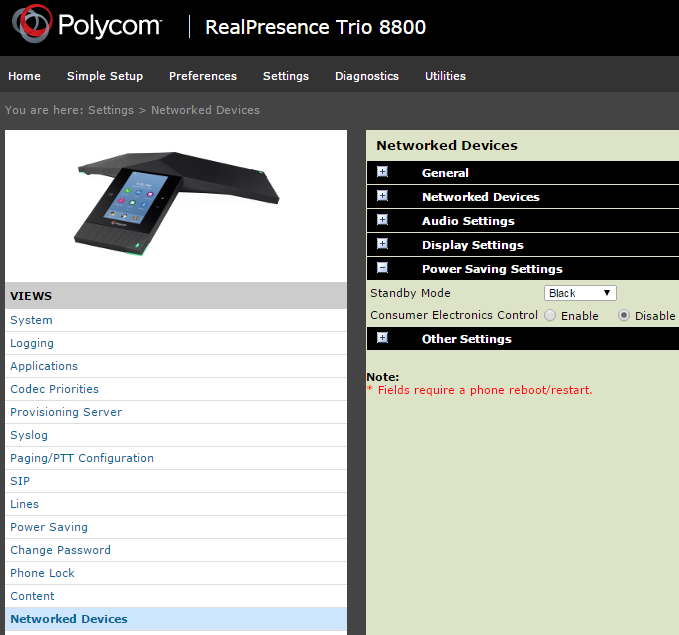This screenshot has width=679, height=635.
Task: Open the Applications view
Action: 176,366
